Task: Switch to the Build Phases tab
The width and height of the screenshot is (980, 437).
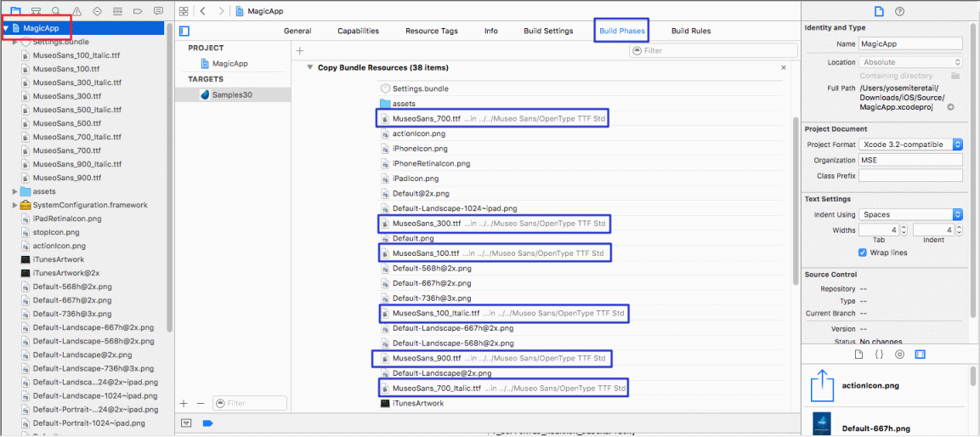Action: click(622, 31)
